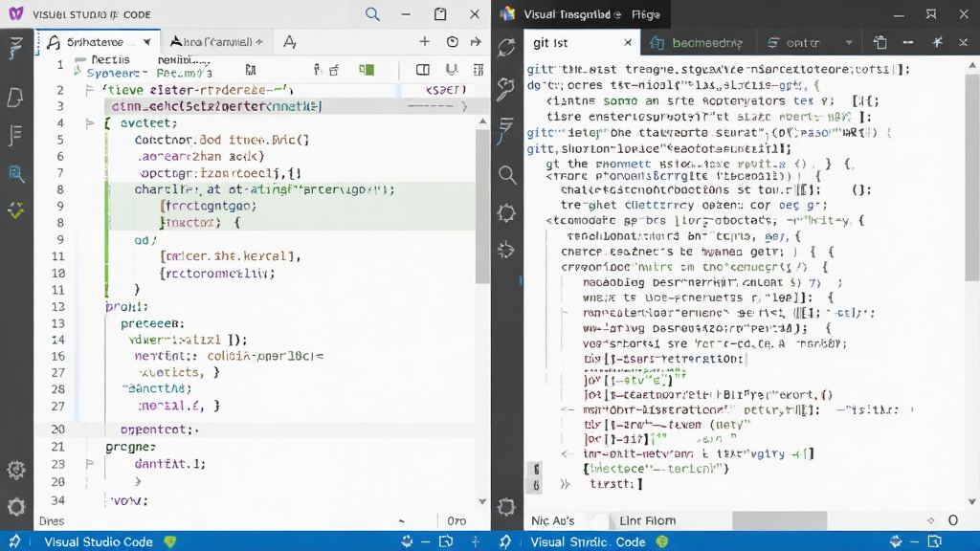Click Visual Strdic. Code in right status bar
The image size is (980, 551).
(588, 541)
